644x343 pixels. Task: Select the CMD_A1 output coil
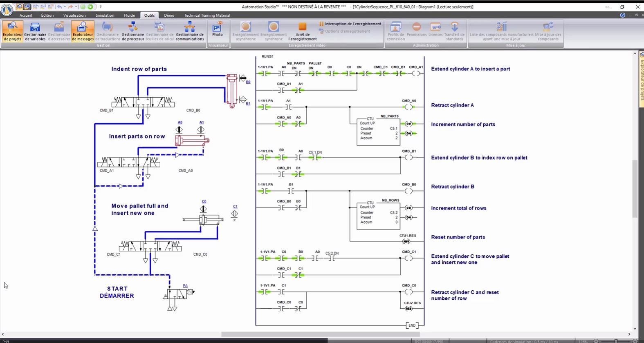coord(415,73)
